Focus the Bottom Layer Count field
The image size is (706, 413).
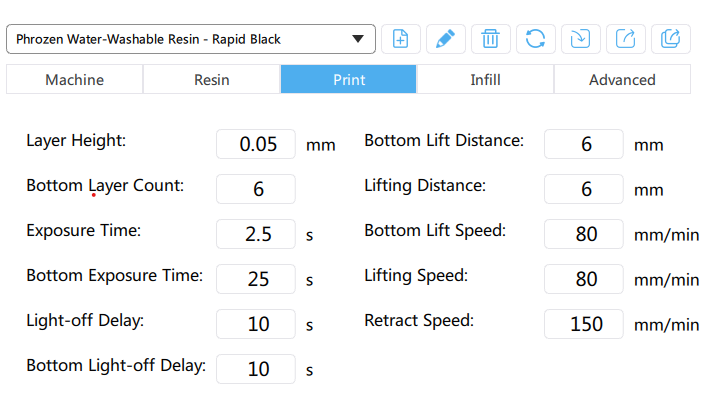256,189
